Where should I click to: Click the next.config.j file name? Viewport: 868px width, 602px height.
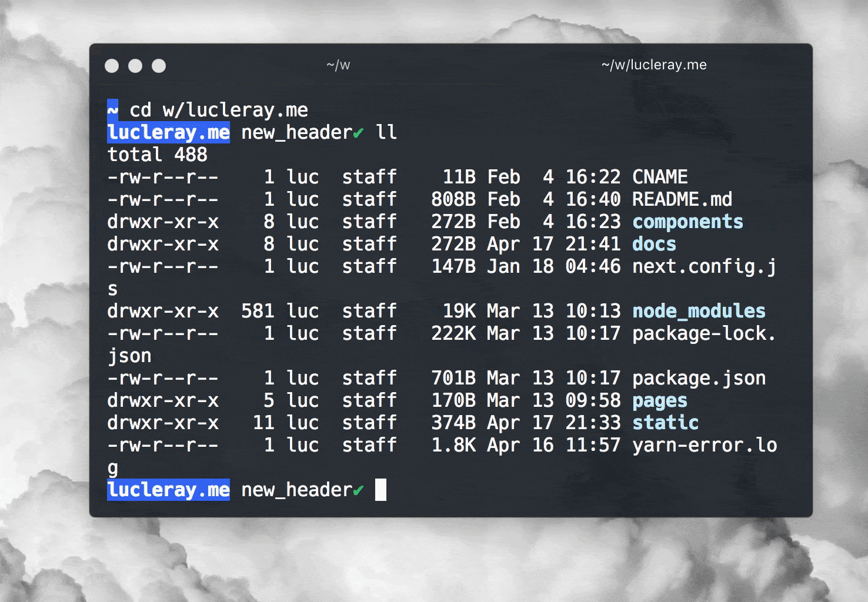coord(705,266)
